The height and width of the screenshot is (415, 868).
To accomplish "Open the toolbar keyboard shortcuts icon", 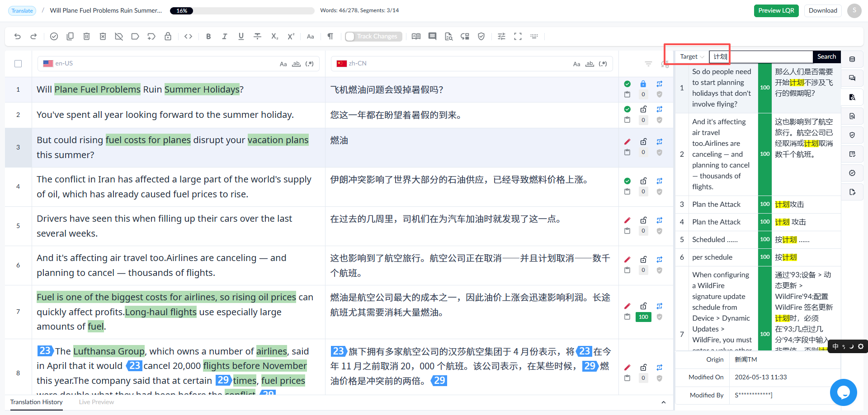I will (534, 37).
